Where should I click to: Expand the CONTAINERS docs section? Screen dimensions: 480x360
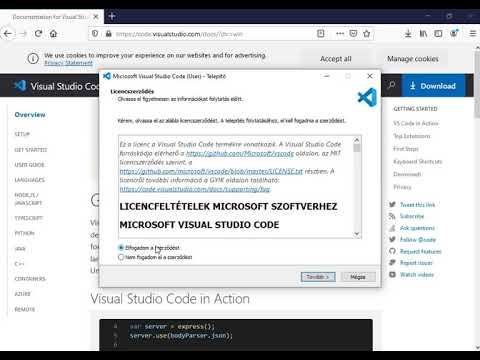click(30, 279)
